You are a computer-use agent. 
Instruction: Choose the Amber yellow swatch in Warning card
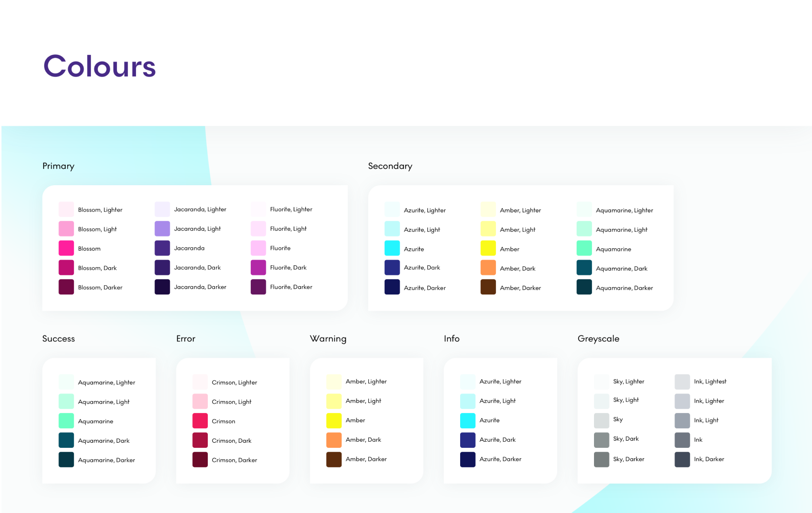[334, 421]
